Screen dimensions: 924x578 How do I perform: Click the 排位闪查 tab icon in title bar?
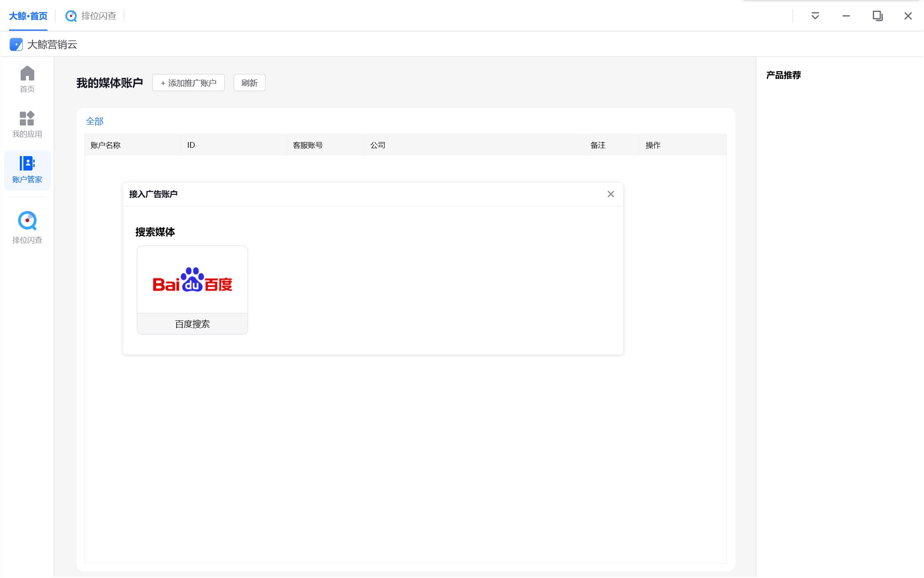point(71,16)
